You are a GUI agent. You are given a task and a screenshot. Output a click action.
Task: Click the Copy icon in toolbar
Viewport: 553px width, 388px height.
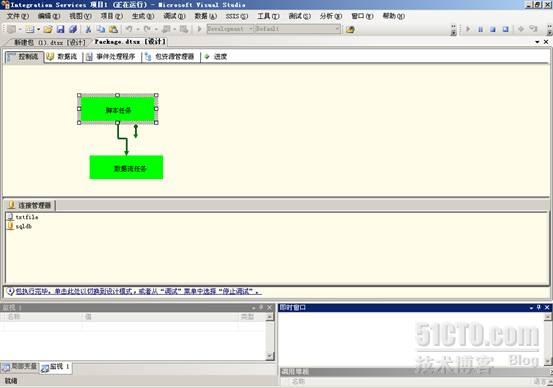point(101,29)
